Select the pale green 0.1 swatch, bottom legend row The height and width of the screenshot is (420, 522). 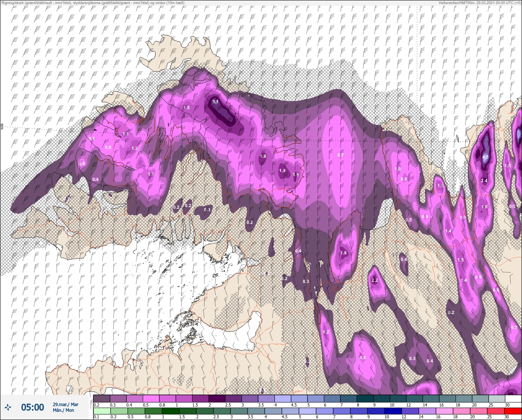tap(102, 411)
